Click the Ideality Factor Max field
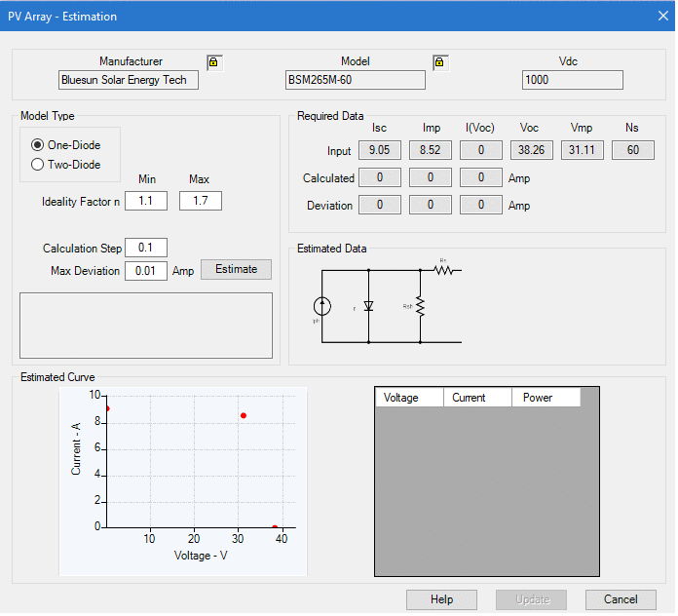 pos(200,201)
